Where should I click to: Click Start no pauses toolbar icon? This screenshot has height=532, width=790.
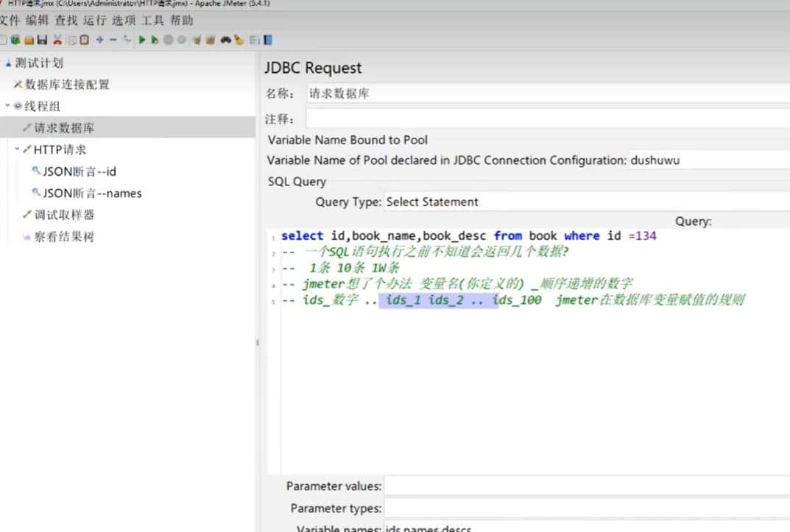pyautogui.click(x=155, y=40)
